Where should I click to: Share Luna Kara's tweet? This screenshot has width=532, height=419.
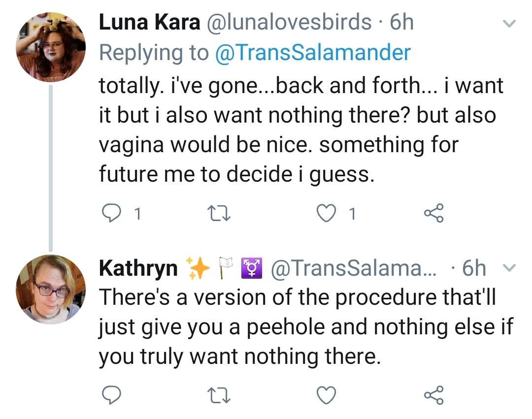coord(433,213)
